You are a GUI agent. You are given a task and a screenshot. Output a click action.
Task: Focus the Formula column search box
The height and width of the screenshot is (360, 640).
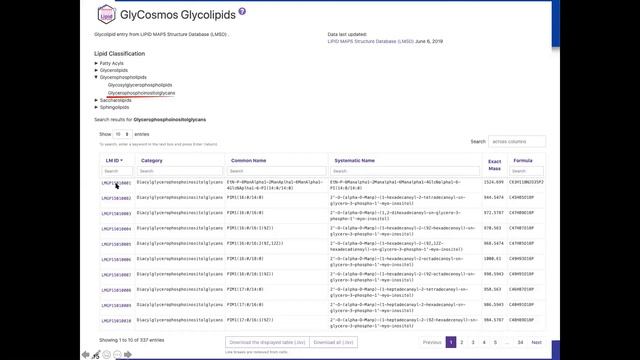(526, 171)
